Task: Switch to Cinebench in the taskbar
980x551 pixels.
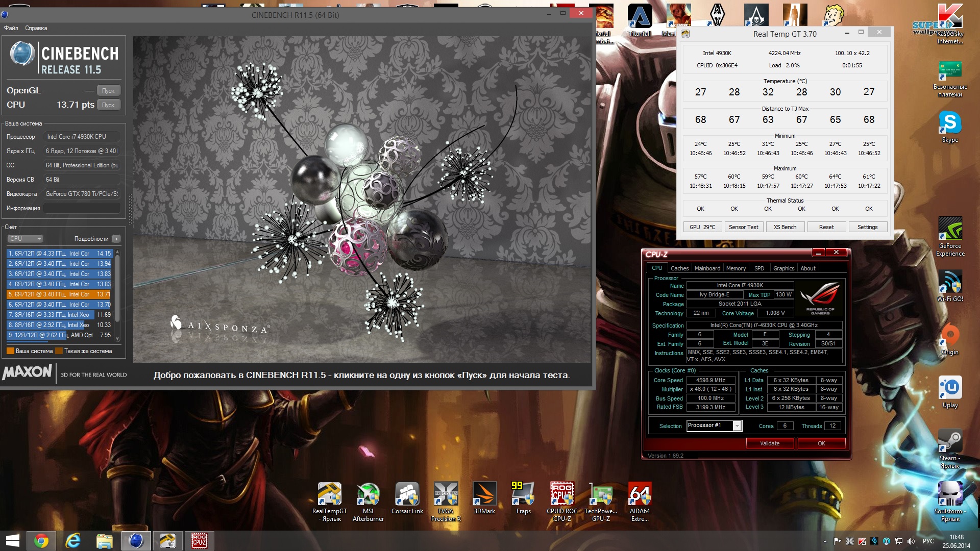Action: [x=136, y=541]
